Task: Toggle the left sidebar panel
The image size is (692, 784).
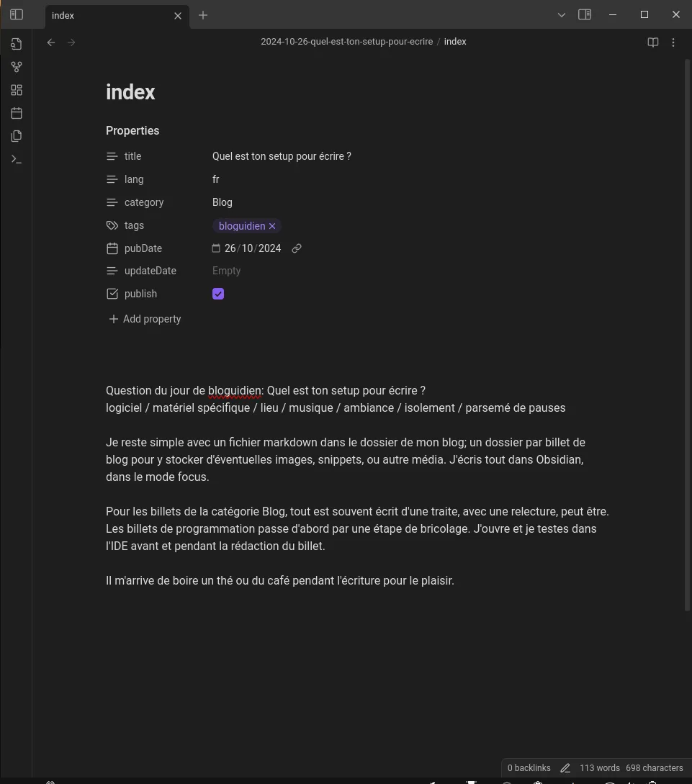Action: coord(17,14)
